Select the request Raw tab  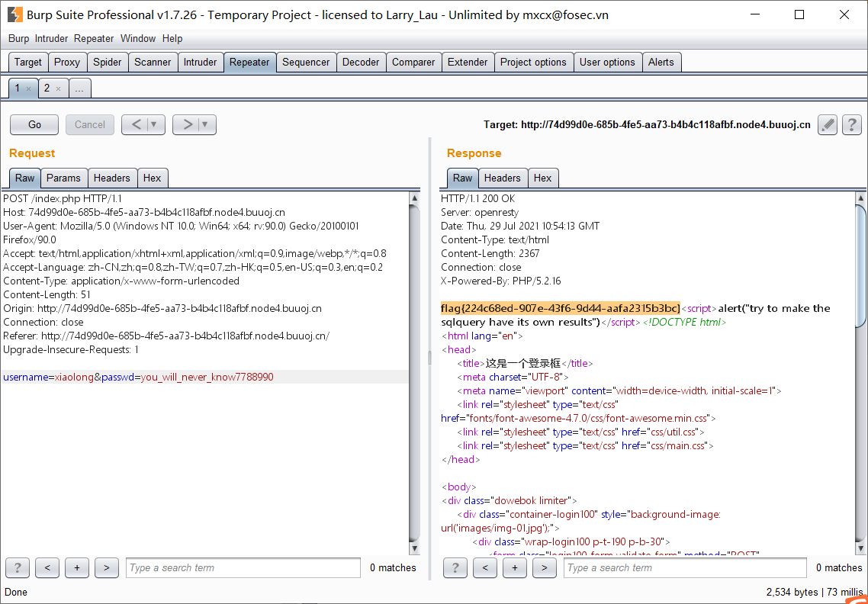[25, 178]
